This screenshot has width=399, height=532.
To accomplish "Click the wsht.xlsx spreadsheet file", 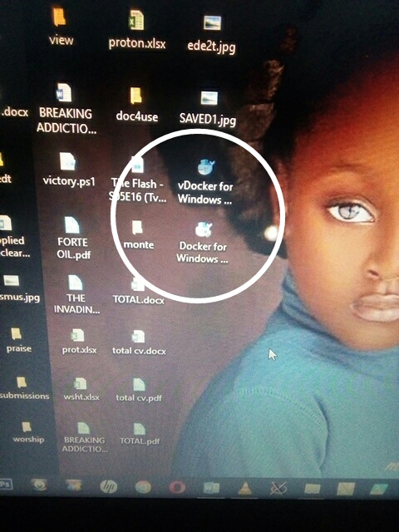I will (81, 389).
